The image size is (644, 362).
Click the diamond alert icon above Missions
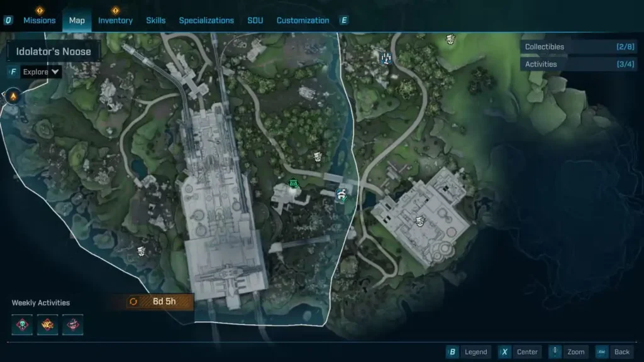point(40,10)
